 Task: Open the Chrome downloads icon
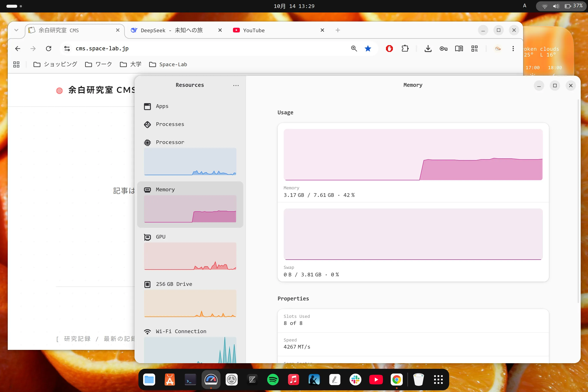428,49
